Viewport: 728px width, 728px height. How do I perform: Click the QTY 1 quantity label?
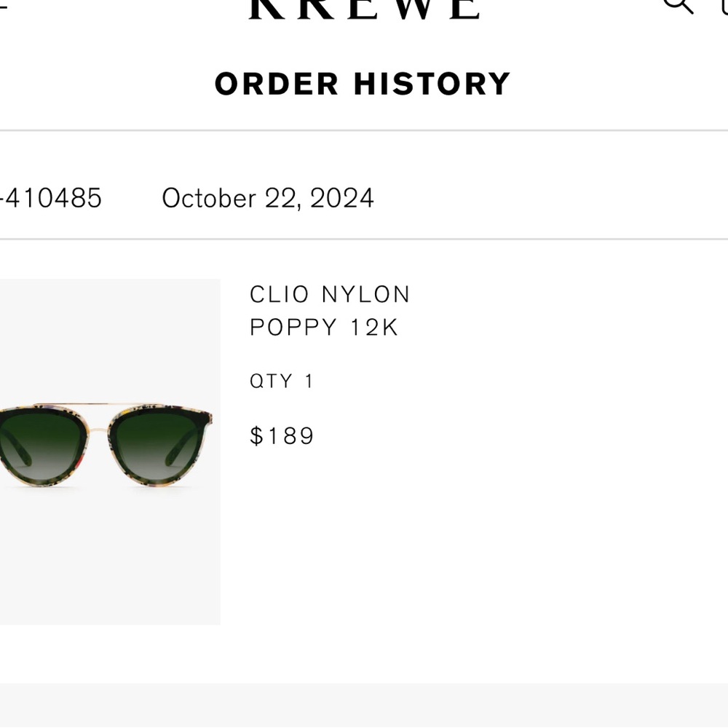281,381
